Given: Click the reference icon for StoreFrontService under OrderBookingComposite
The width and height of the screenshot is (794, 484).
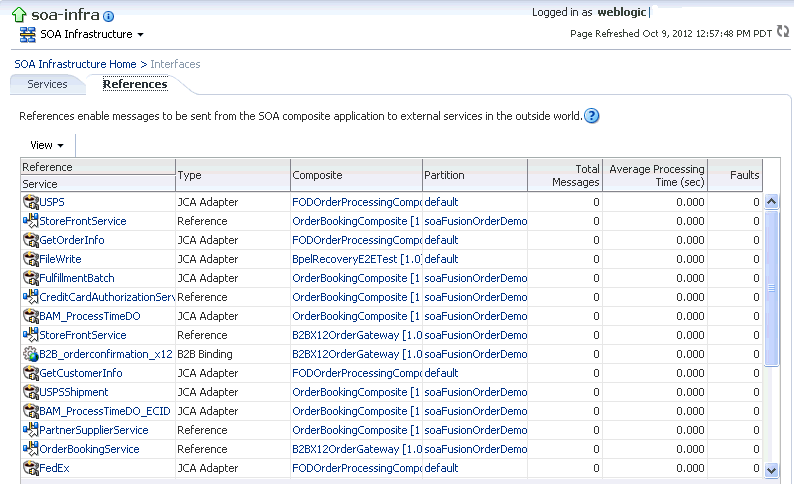Looking at the screenshot, I should click(x=30, y=221).
